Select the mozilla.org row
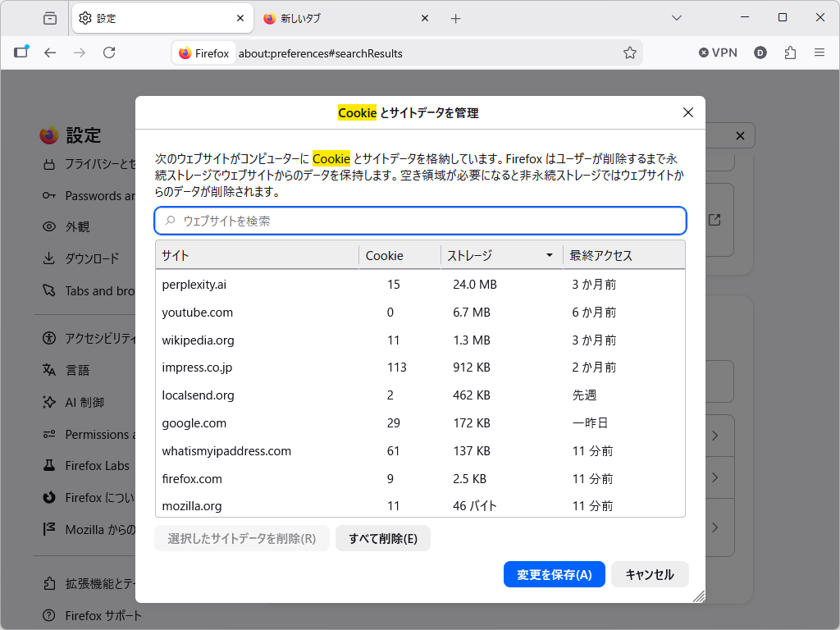The width and height of the screenshot is (840, 630). (421, 505)
